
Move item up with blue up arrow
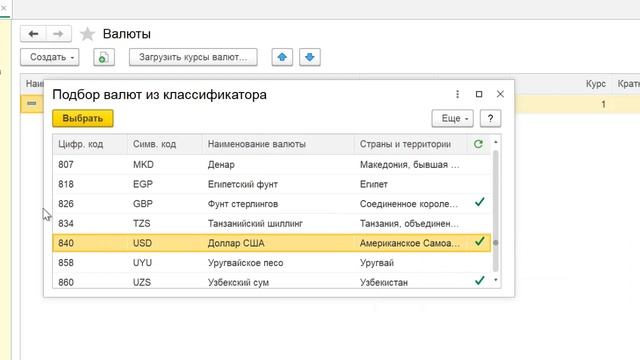[x=282, y=57]
